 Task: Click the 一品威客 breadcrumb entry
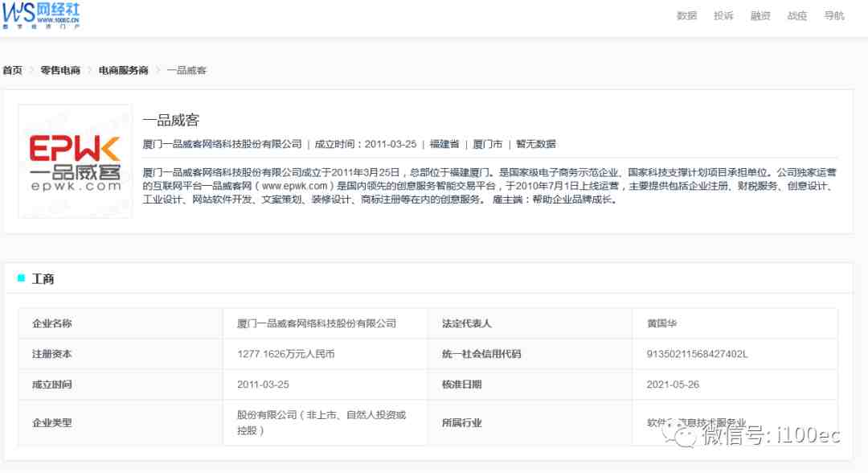[186, 70]
